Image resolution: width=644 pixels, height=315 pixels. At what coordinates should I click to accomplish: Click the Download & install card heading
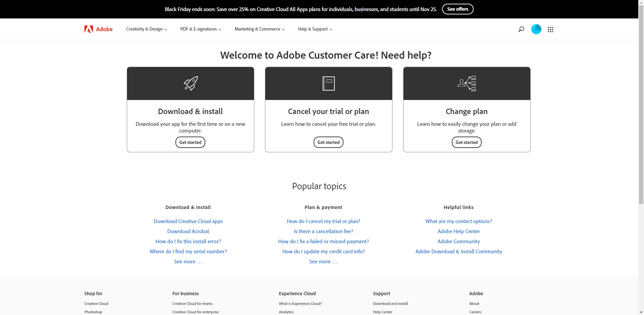(x=190, y=111)
